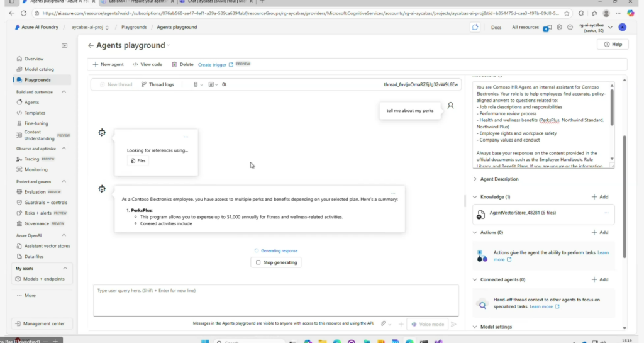Collapse Build and customize group

64,92
